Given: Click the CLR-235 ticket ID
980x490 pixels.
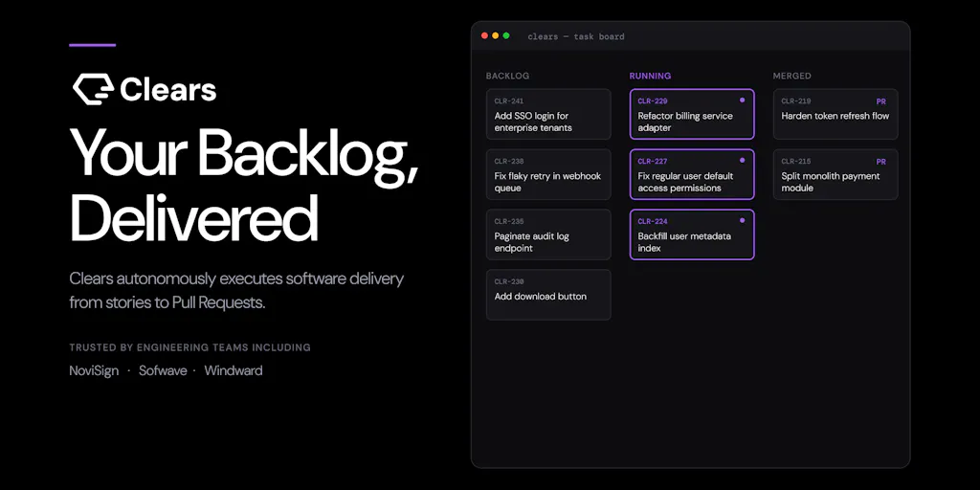Looking at the screenshot, I should [509, 221].
